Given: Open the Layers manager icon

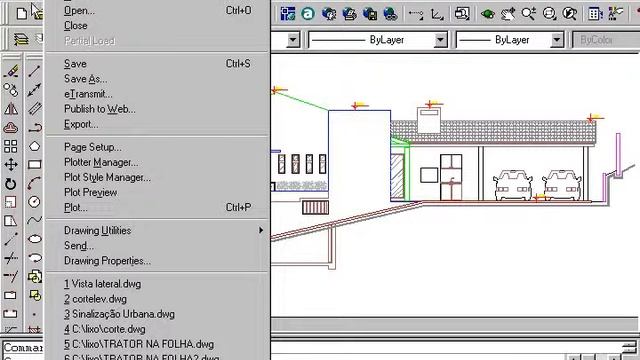Looking at the screenshot, I should [21, 40].
